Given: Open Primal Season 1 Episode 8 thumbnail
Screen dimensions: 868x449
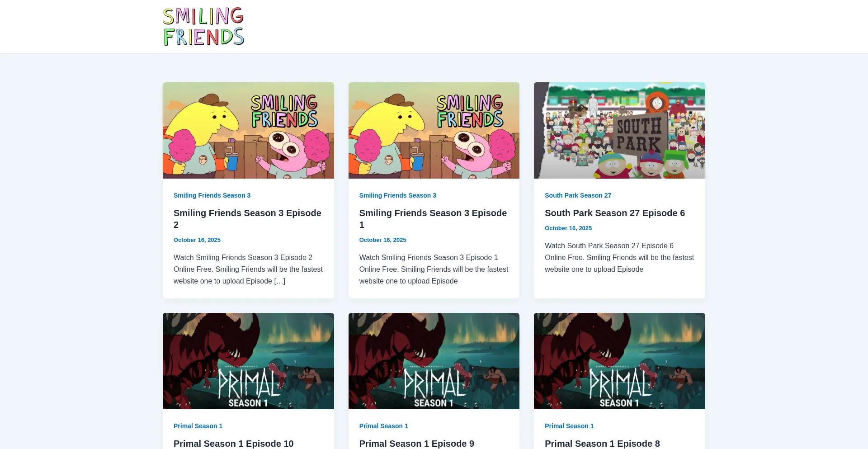Looking at the screenshot, I should pyautogui.click(x=619, y=361).
